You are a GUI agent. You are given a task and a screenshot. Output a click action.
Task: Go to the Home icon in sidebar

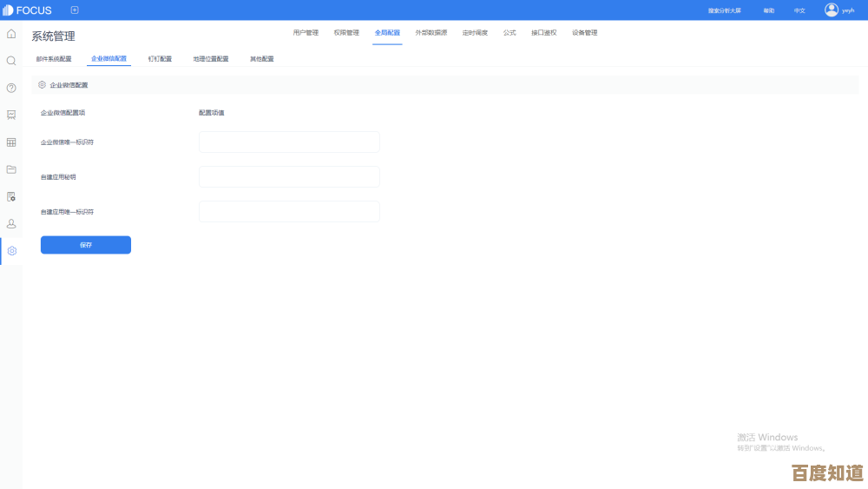click(11, 34)
